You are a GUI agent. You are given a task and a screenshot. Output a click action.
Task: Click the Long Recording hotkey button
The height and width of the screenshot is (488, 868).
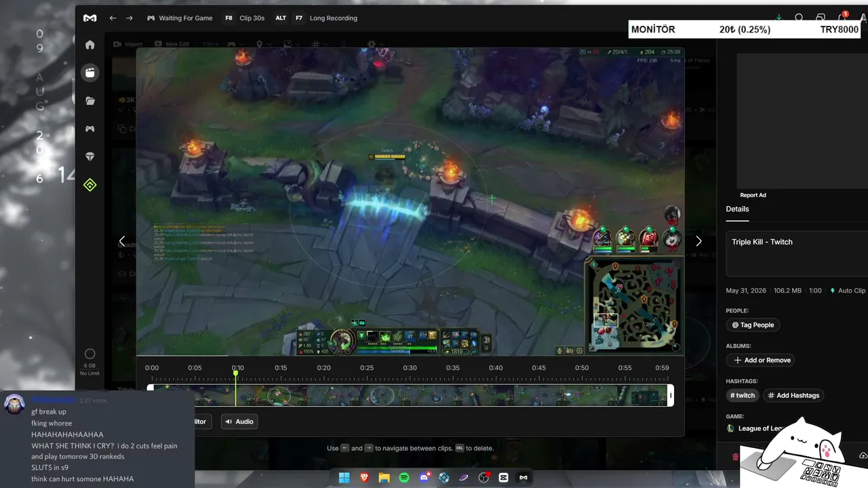(x=325, y=18)
